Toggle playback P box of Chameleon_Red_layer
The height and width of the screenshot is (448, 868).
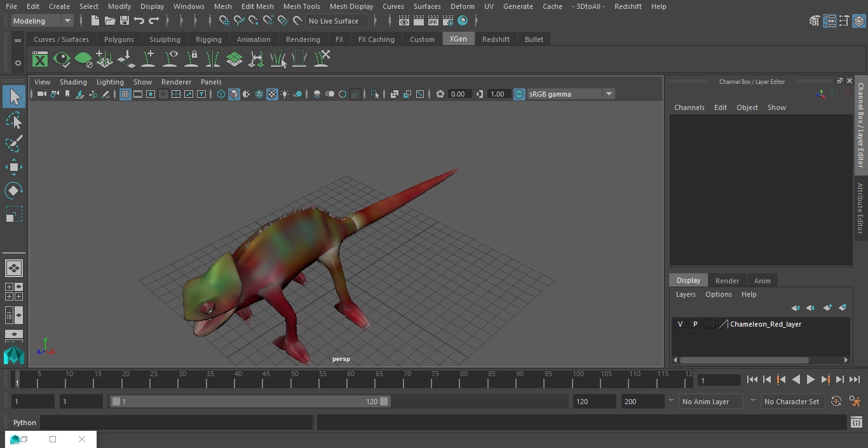695,324
